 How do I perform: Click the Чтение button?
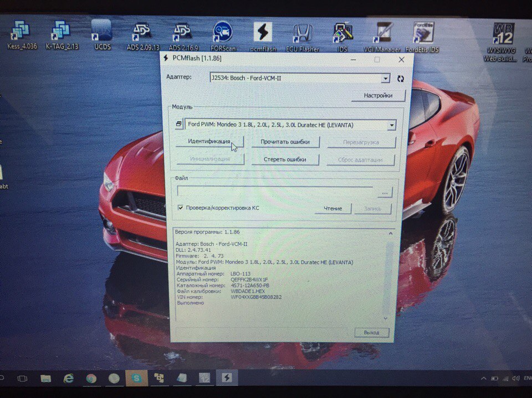click(x=333, y=208)
